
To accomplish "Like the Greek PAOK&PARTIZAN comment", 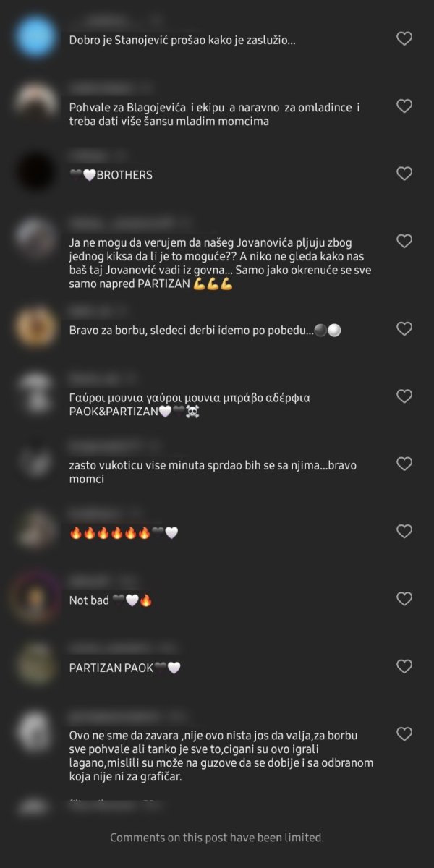I will pyautogui.click(x=404, y=396).
